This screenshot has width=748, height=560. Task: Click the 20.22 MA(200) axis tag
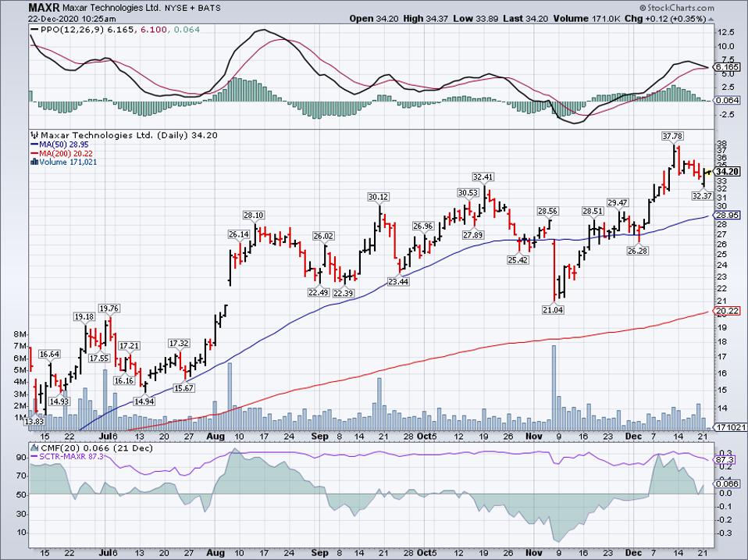pos(727,311)
